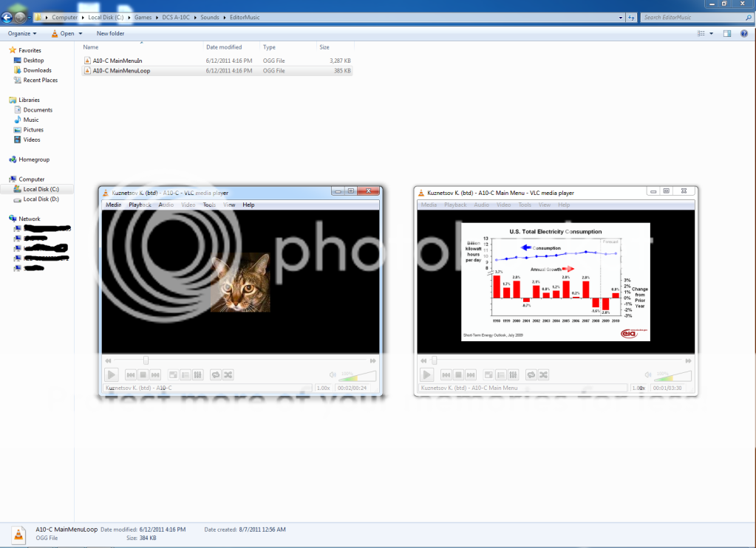Toggle loop mode in left VLC player
756x548 pixels.
216,375
